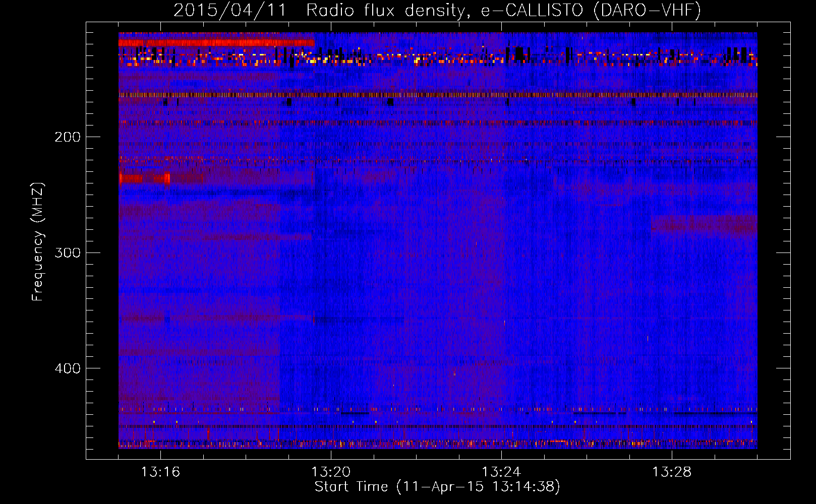Click the 2015/04/11 date in the title

click(230, 10)
